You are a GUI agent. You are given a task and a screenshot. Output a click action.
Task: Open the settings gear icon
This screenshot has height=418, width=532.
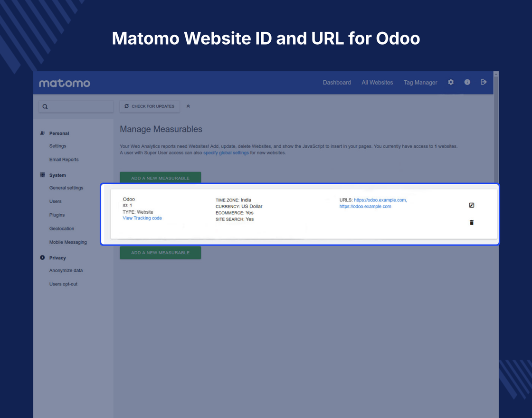(451, 82)
